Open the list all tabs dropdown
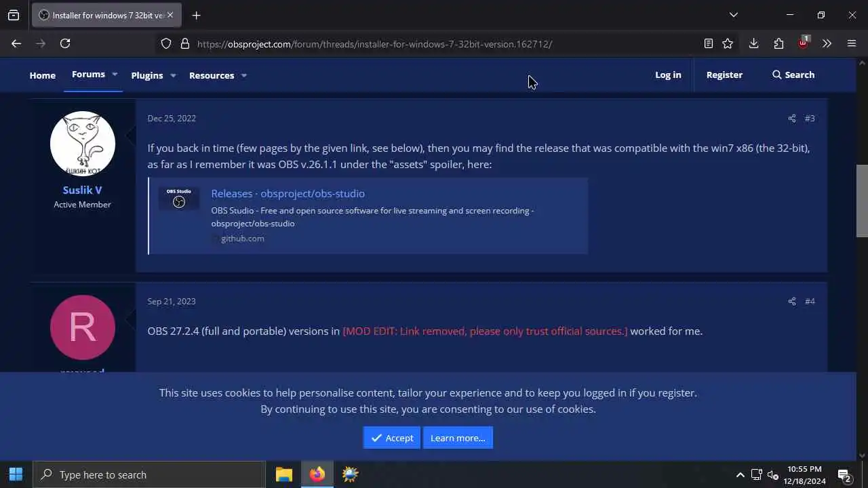Screen dimensions: 868x488 (x=733, y=15)
